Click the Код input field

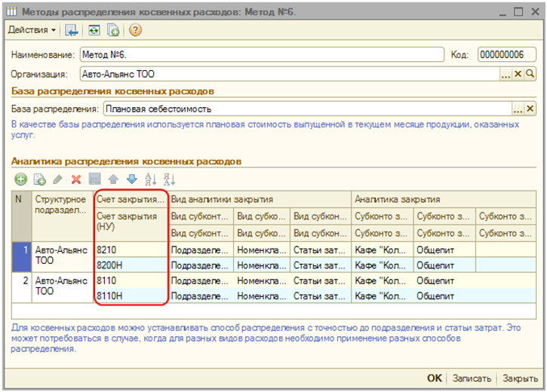pyautogui.click(x=506, y=55)
